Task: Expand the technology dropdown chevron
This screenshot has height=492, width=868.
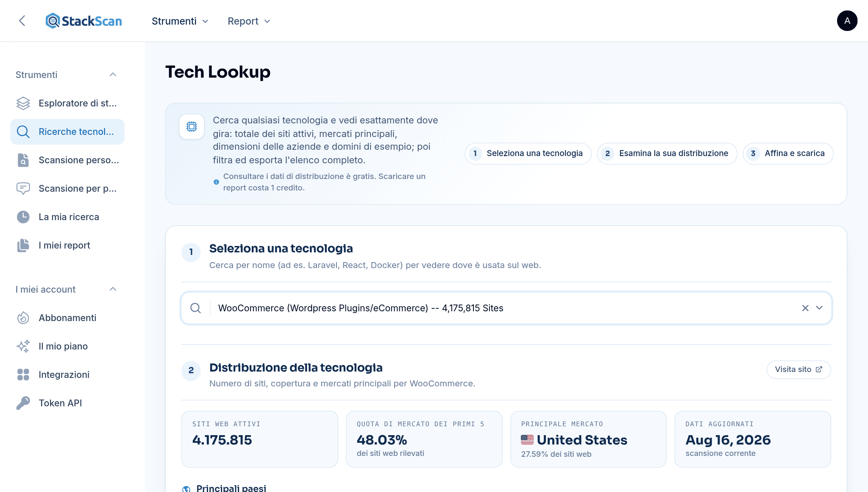Action: coord(819,308)
